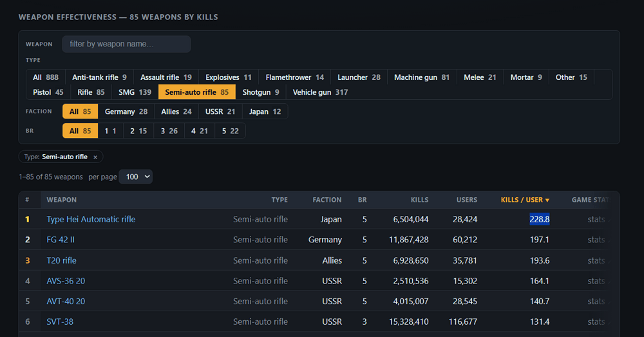Filter to BR 3
Viewport: 644px width, 337px height.
pos(169,131)
